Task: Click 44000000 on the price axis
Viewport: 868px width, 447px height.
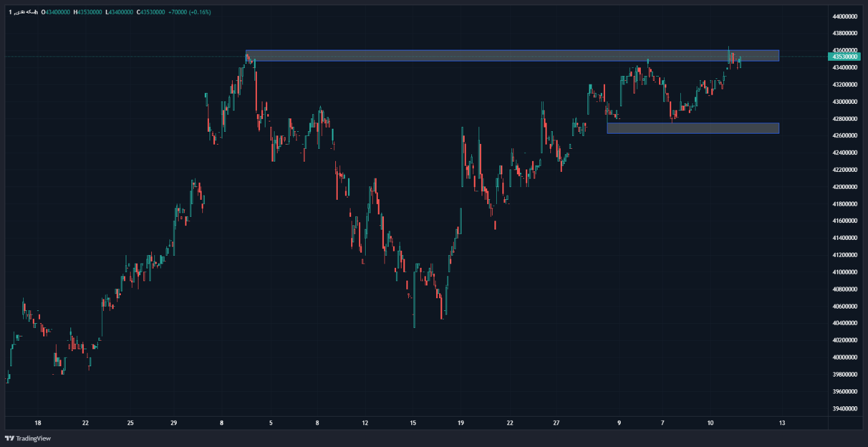Action: (x=844, y=16)
